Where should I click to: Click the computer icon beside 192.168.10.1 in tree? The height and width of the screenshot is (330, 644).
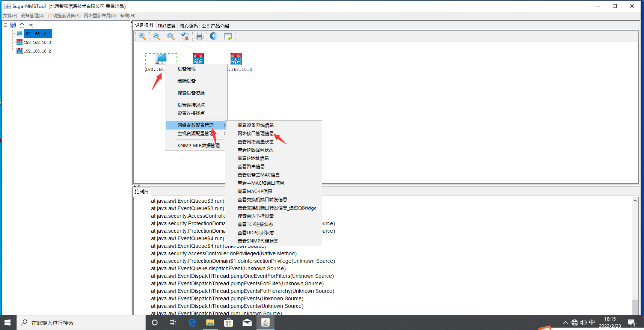(x=20, y=34)
